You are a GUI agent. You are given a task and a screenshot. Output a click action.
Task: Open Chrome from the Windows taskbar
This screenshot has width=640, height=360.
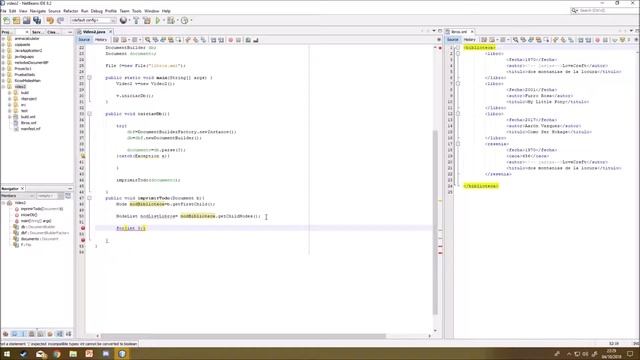point(56,354)
